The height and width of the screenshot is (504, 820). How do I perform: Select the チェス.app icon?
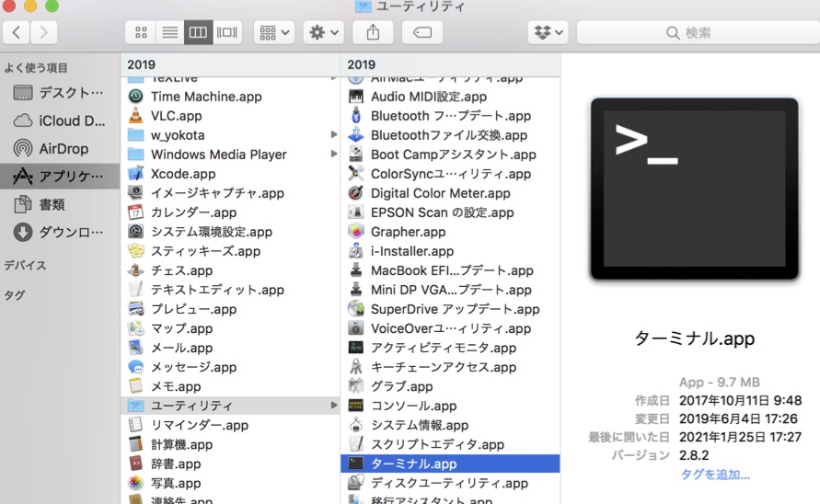point(135,269)
